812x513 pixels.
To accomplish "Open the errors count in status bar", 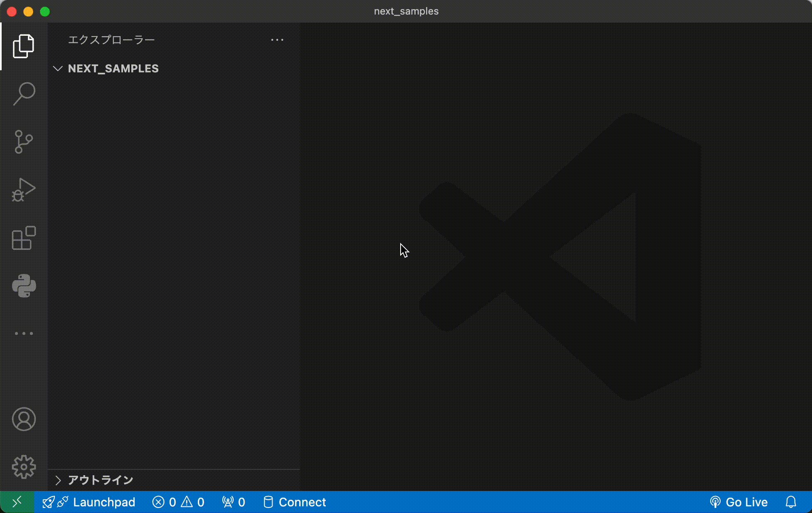I will [164, 502].
